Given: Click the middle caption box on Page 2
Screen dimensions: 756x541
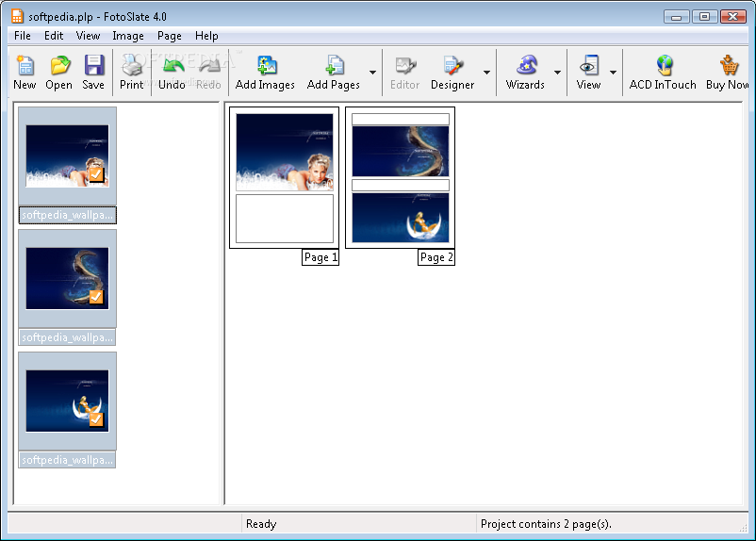Looking at the screenshot, I should [x=401, y=185].
